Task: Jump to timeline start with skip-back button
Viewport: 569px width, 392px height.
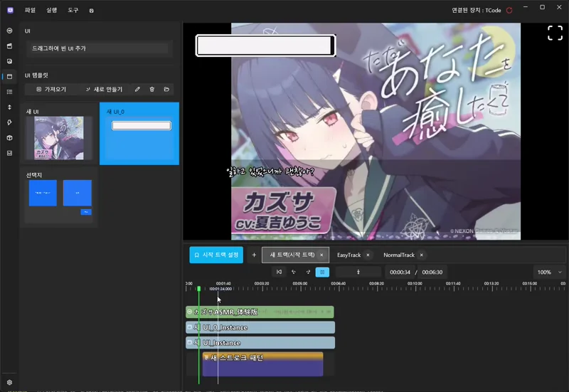Action: [280, 272]
